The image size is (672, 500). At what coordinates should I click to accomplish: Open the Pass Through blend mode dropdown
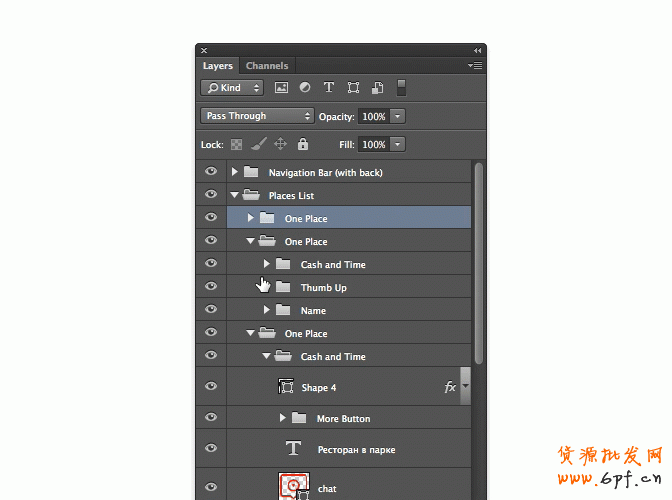(x=257, y=116)
